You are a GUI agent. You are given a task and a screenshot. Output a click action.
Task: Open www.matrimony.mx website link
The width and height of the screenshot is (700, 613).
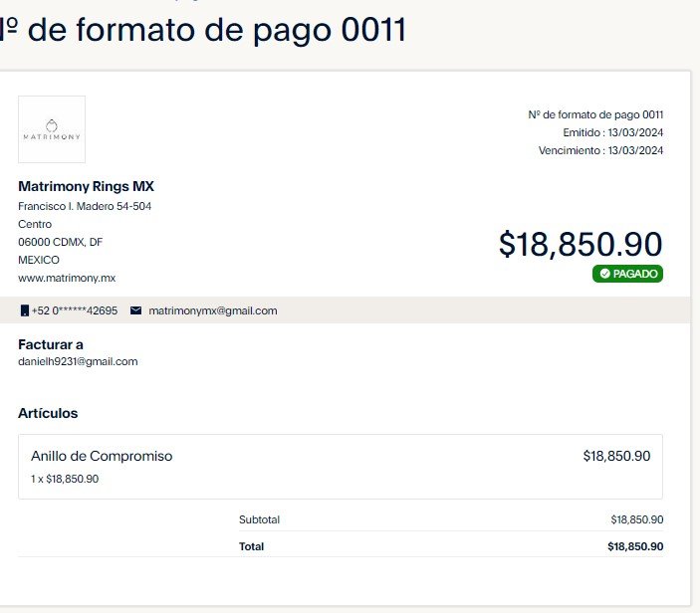click(67, 278)
